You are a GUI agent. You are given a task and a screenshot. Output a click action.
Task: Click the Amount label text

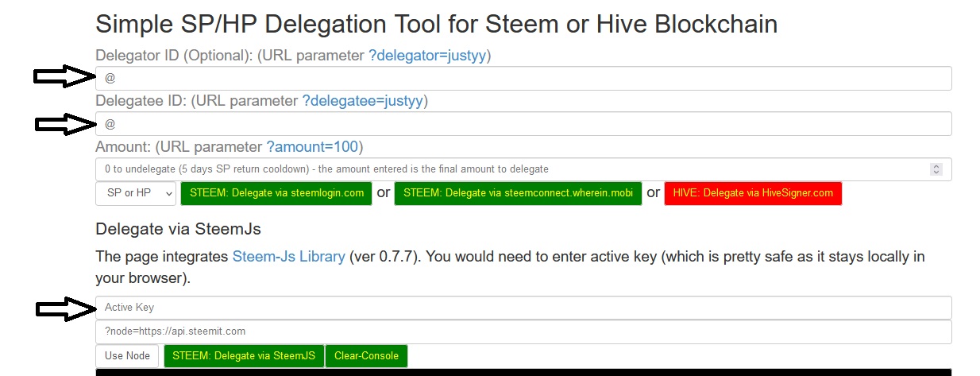124,147
